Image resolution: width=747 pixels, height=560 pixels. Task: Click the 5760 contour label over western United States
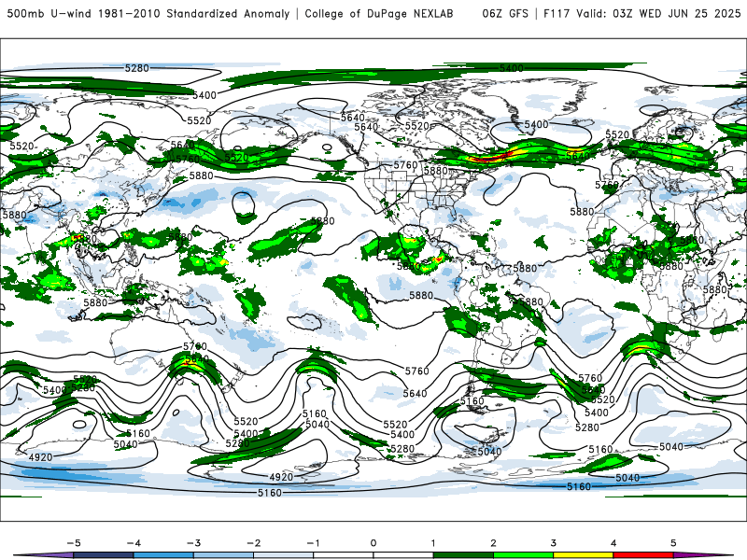tap(405, 165)
